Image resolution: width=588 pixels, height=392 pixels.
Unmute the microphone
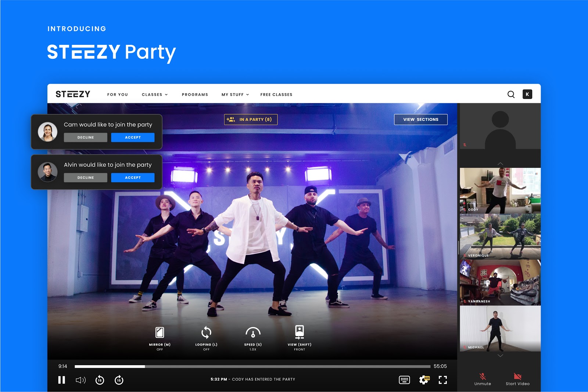483,378
